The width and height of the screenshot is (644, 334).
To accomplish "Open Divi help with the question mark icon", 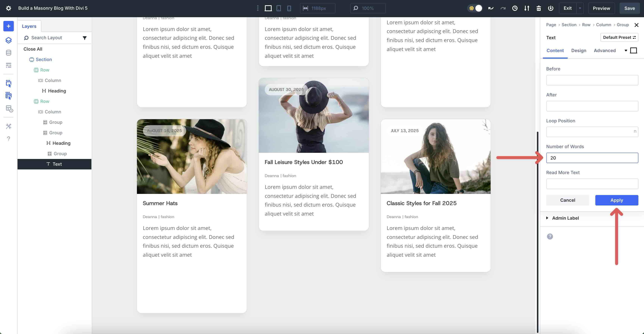I will tap(9, 138).
